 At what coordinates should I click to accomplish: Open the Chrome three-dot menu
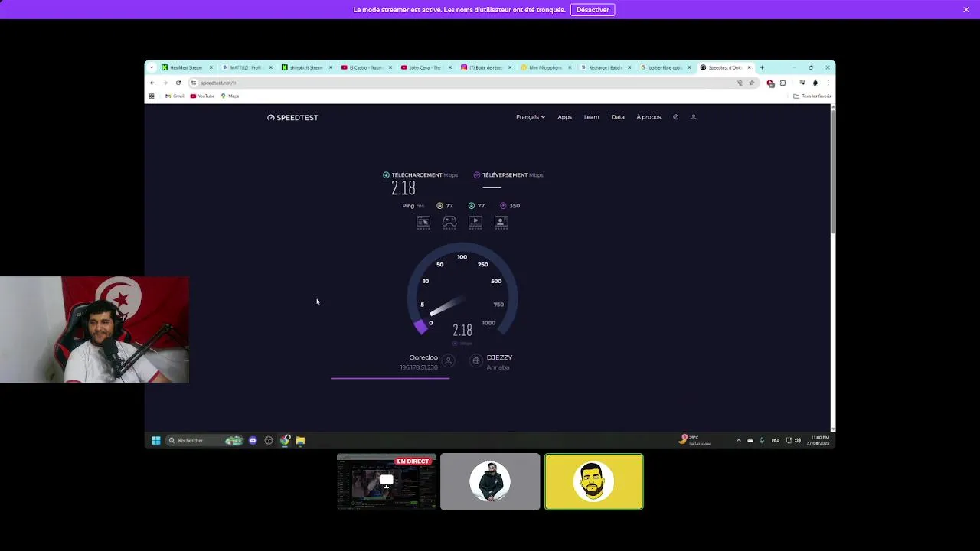pyautogui.click(x=828, y=83)
